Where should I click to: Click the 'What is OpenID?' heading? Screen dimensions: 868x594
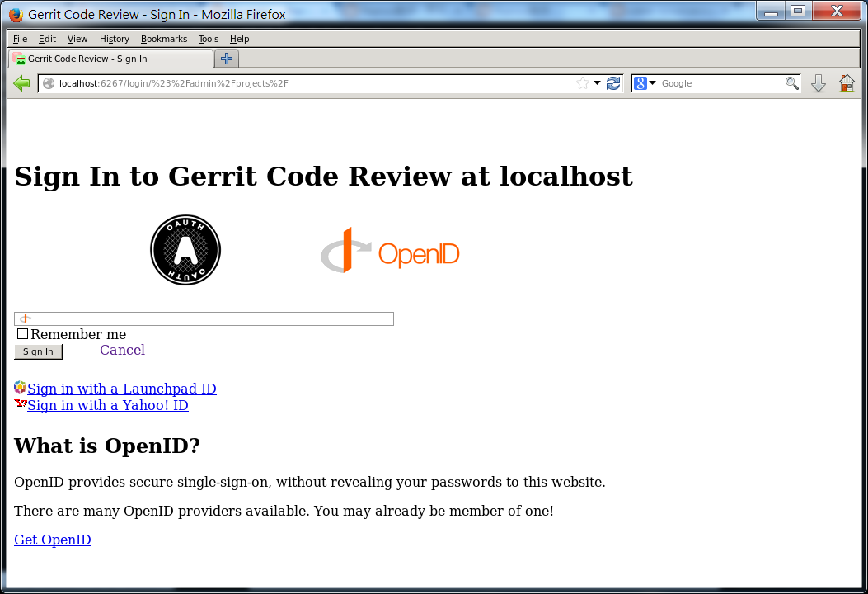pyautogui.click(x=107, y=445)
